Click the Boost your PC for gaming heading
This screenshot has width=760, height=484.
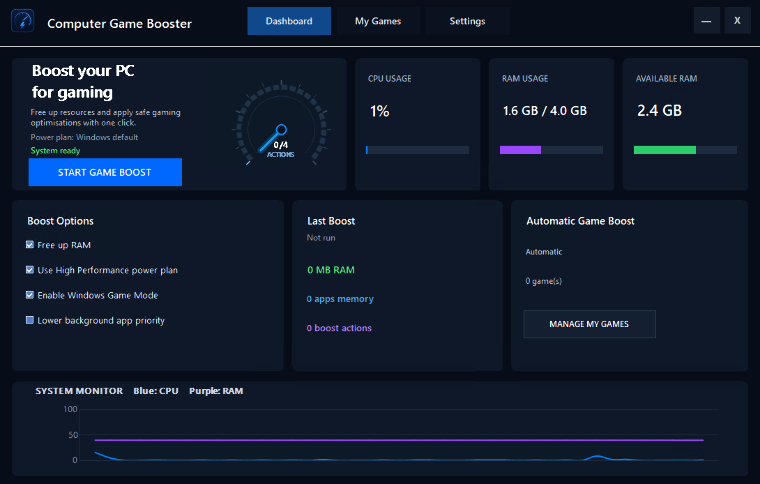click(x=83, y=81)
